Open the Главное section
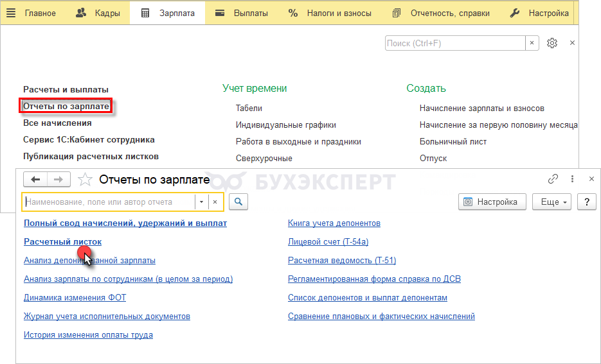601x364 pixels. coord(40,13)
